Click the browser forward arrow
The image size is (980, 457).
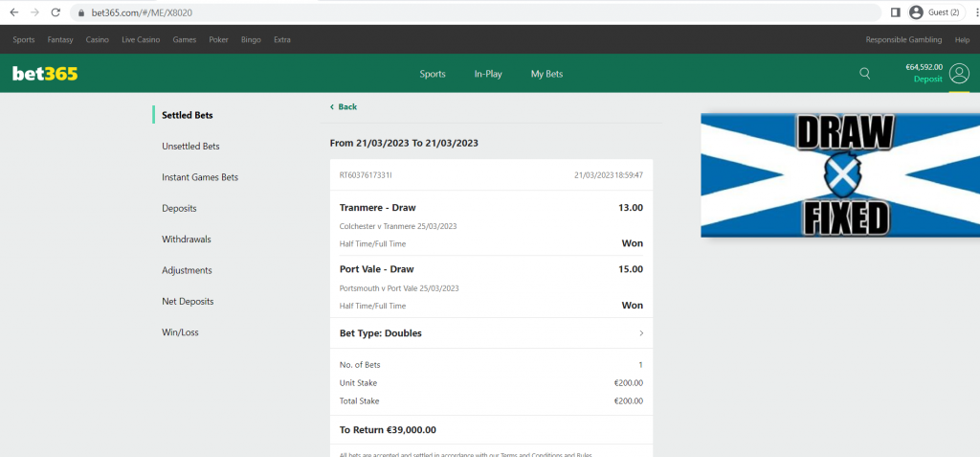(x=34, y=12)
